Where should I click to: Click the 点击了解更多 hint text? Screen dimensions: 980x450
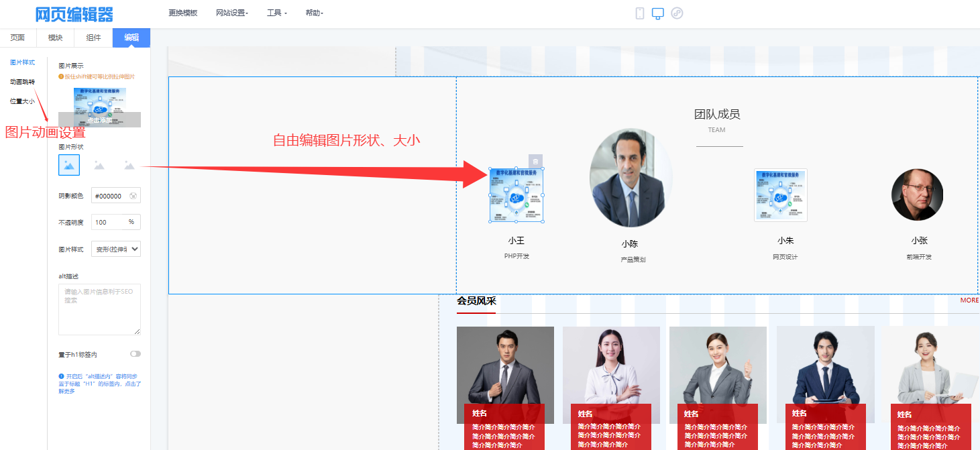101,384
